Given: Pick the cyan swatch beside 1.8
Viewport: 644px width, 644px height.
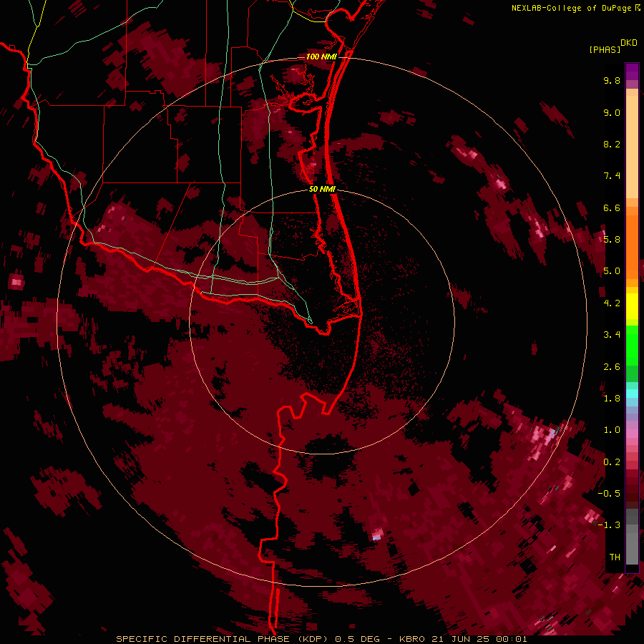Looking at the screenshot, I should coord(632,394).
